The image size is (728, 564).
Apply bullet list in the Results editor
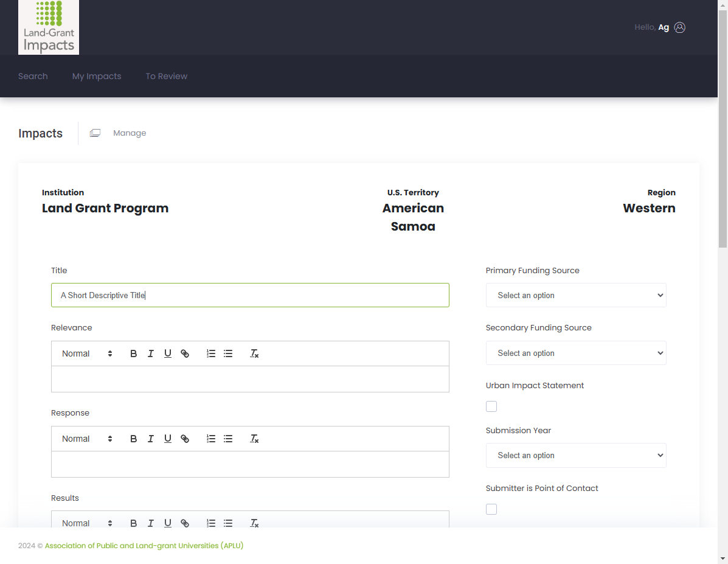pos(228,523)
